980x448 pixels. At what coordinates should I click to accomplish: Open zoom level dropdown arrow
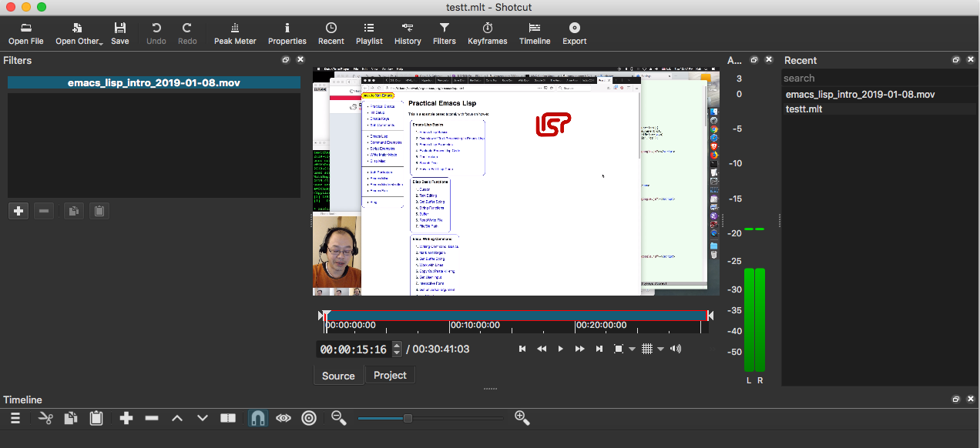(x=632, y=349)
